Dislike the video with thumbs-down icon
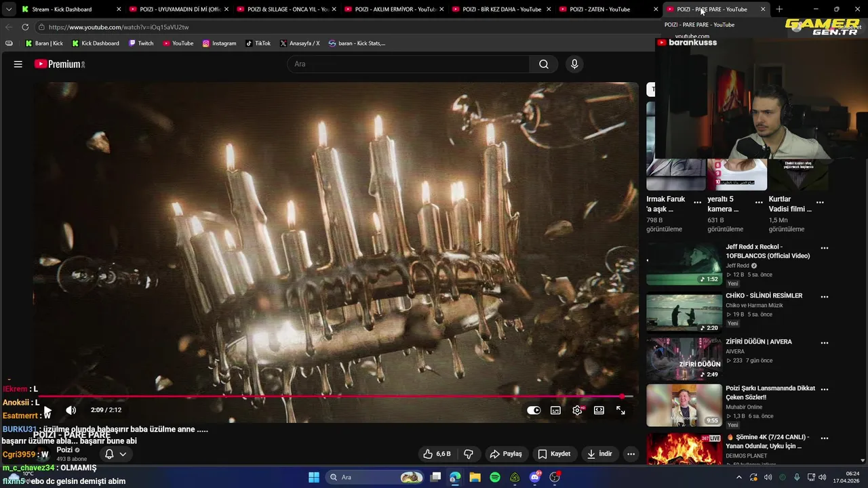 tap(468, 453)
